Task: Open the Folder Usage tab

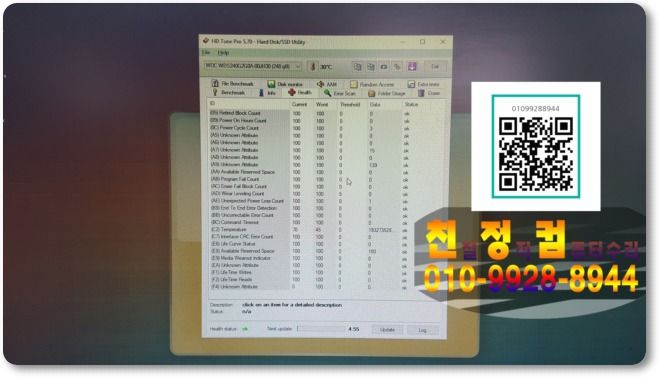Action: (x=387, y=93)
